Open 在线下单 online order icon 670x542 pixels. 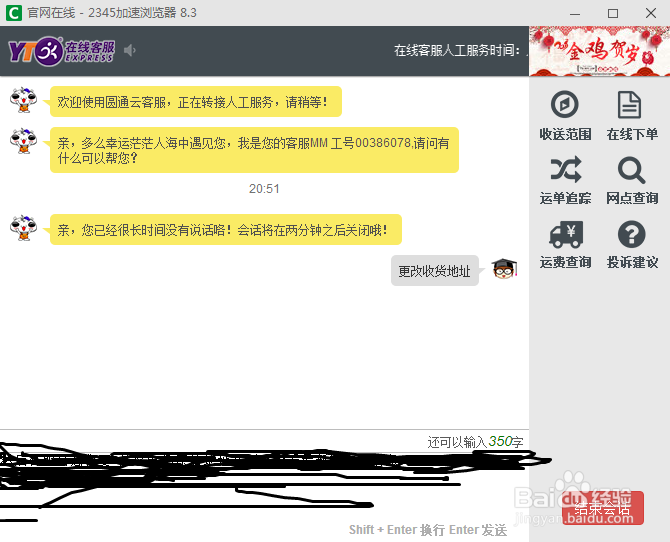(630, 104)
